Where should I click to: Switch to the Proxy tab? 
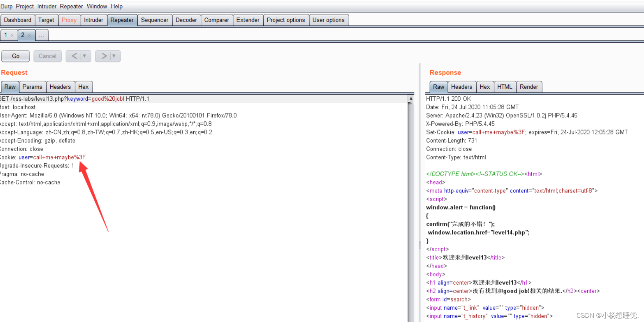(x=69, y=20)
